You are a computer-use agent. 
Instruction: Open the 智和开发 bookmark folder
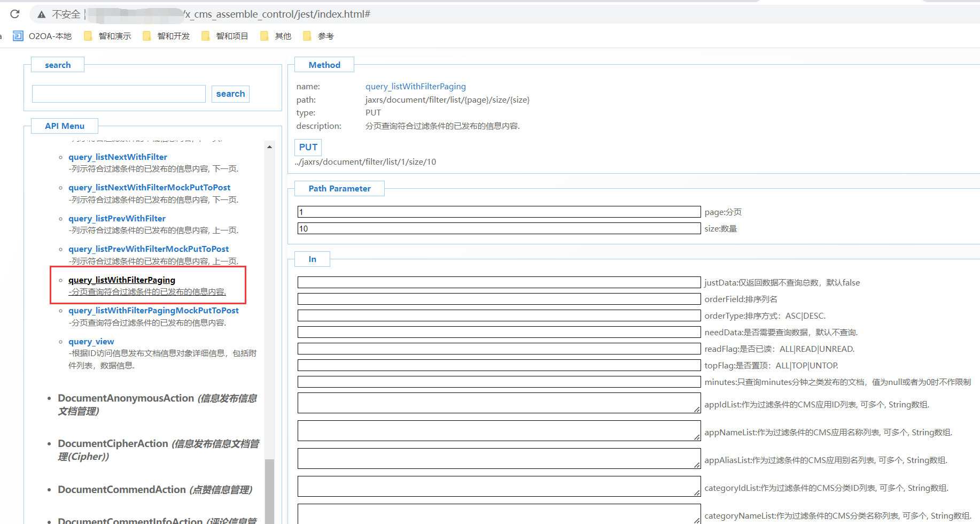click(x=167, y=36)
